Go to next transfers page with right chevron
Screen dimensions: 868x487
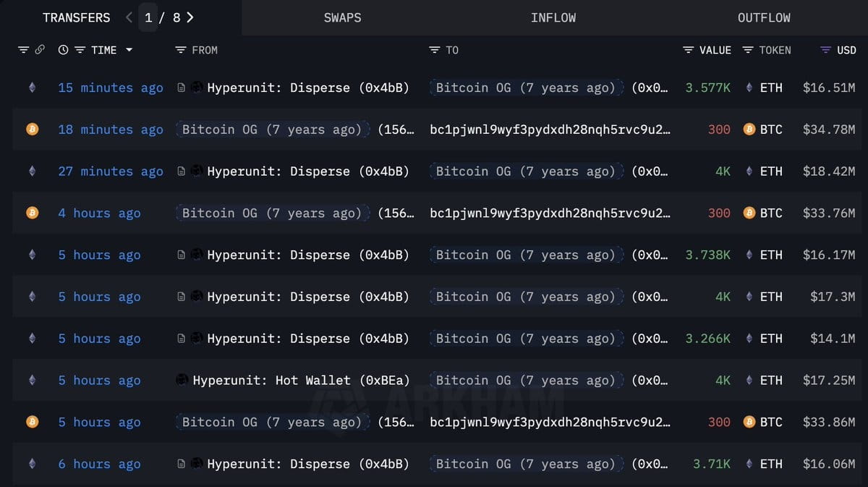[190, 17]
